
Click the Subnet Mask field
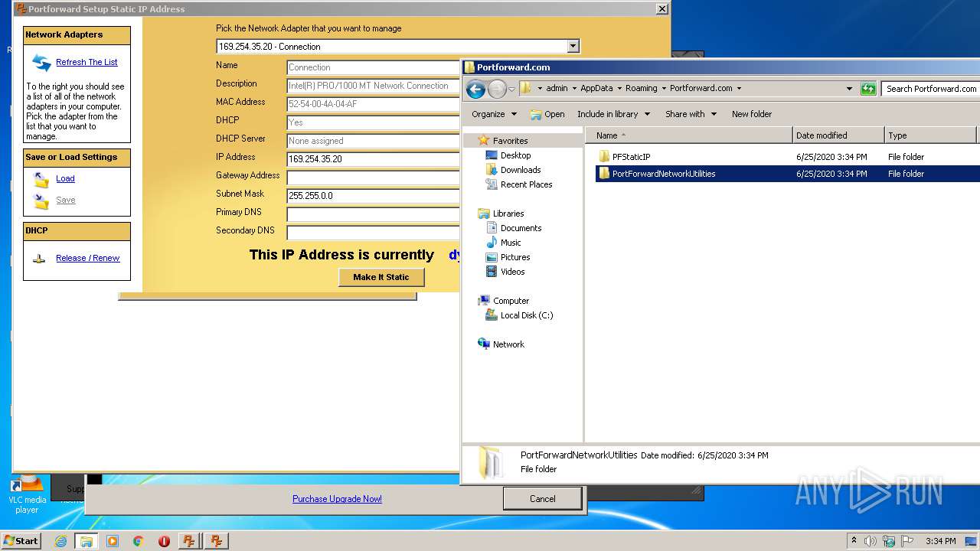pyautogui.click(x=373, y=196)
